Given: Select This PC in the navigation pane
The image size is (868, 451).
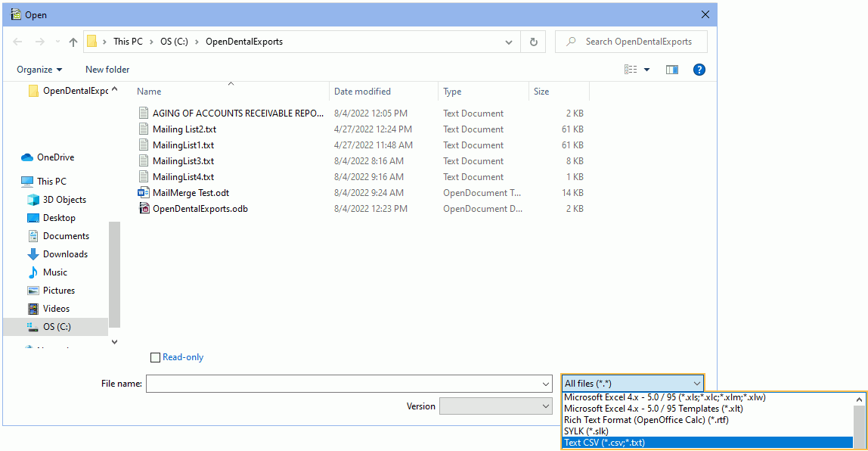Looking at the screenshot, I should coord(45,181).
